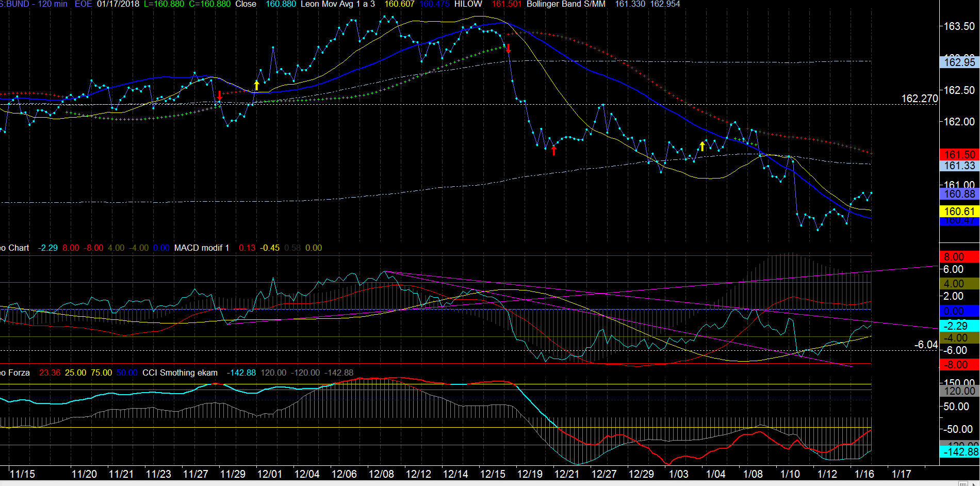Screen dimensions: 980x486
Task: Click the blue 0.00 tag on MACD axis
Action: click(959, 311)
